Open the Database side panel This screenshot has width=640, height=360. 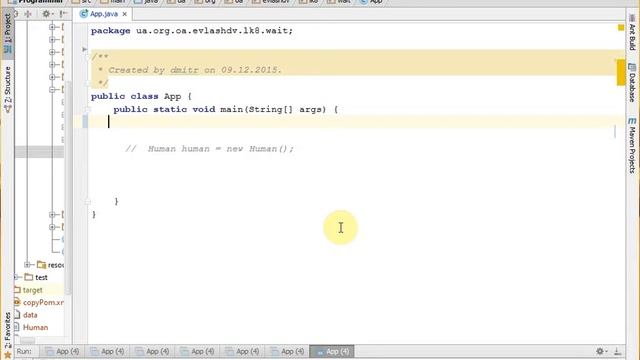click(632, 82)
